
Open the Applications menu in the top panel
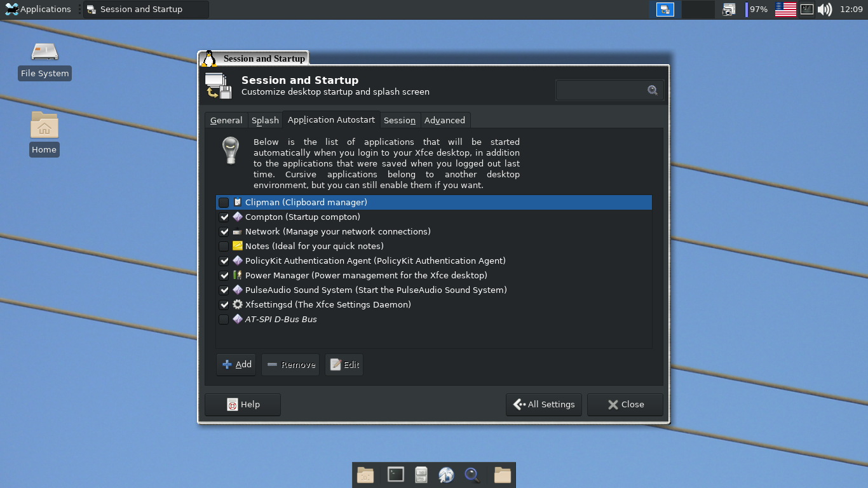tap(37, 9)
